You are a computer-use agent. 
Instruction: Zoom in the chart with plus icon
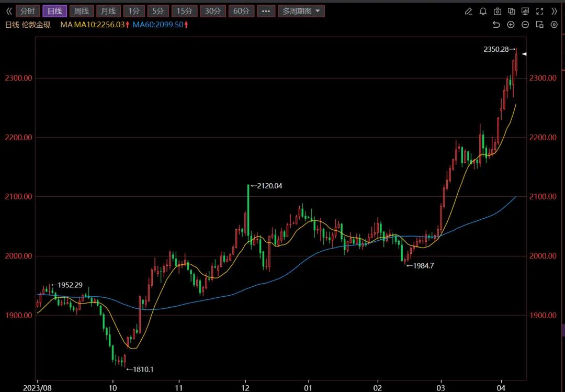[x=511, y=25]
